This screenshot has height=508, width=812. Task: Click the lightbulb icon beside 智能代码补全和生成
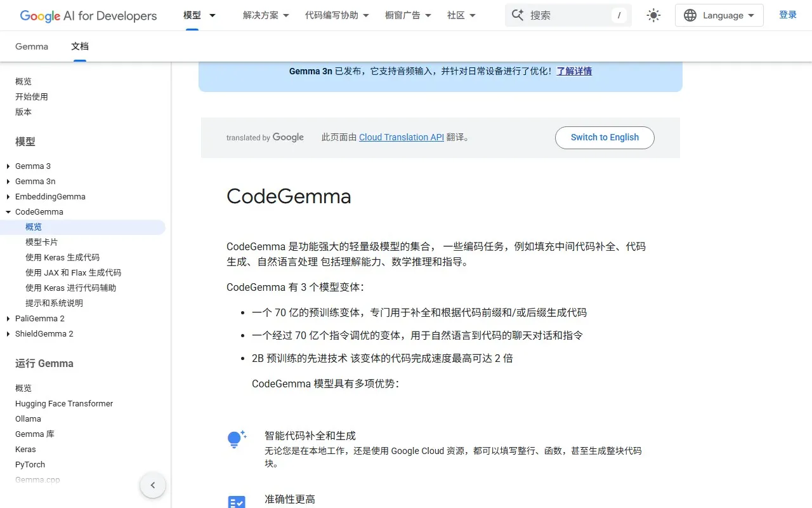click(236, 439)
